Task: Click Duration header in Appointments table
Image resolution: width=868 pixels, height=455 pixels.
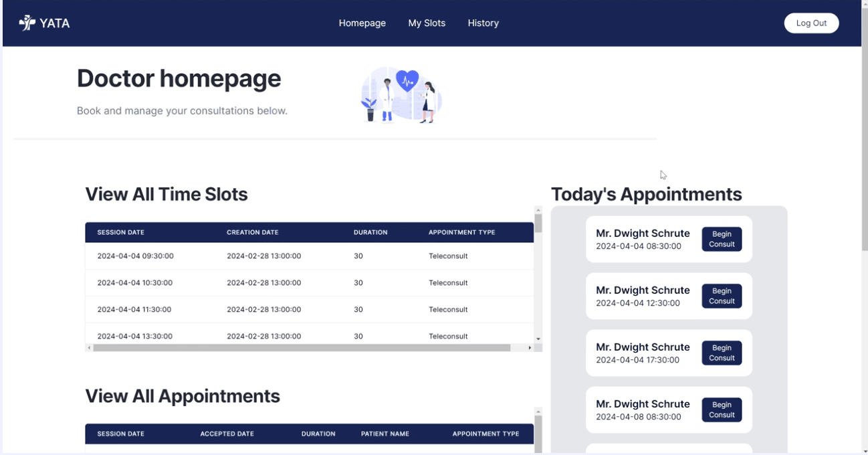Action: [318, 434]
